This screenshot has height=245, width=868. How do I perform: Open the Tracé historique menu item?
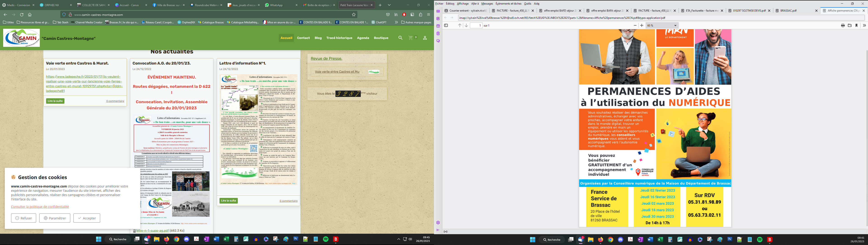pos(339,38)
